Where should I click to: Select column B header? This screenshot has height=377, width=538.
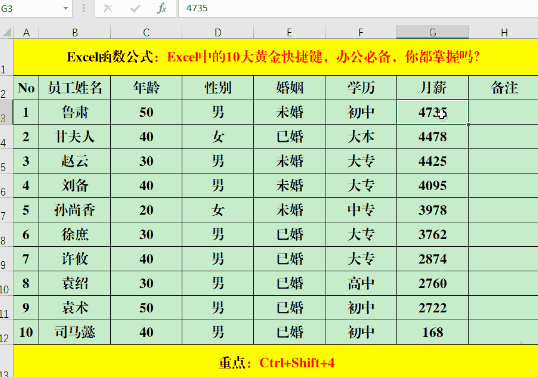pyautogui.click(x=75, y=33)
